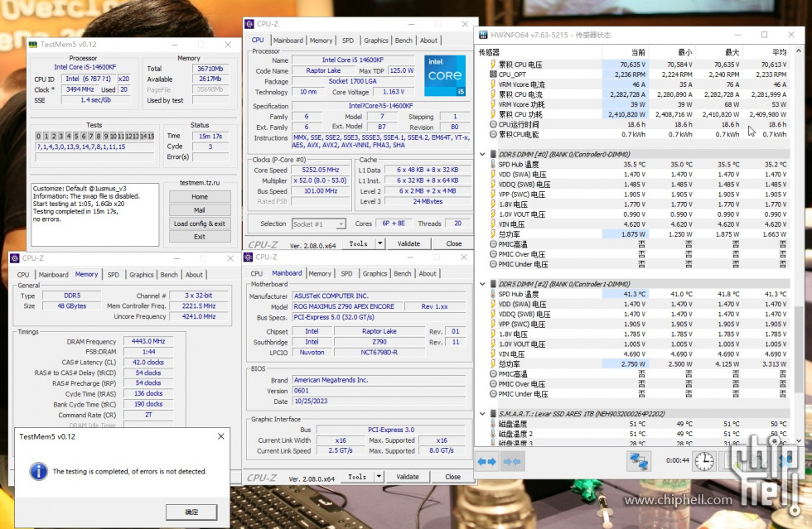
Task: Switch to the SPD tab in the CPU-Z Processor window
Action: tap(348, 41)
